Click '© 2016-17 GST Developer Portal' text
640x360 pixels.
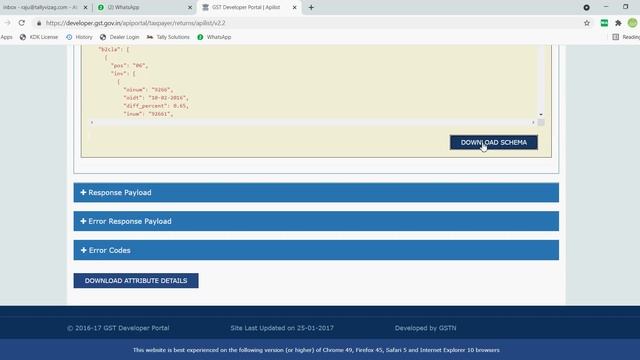coord(118,328)
